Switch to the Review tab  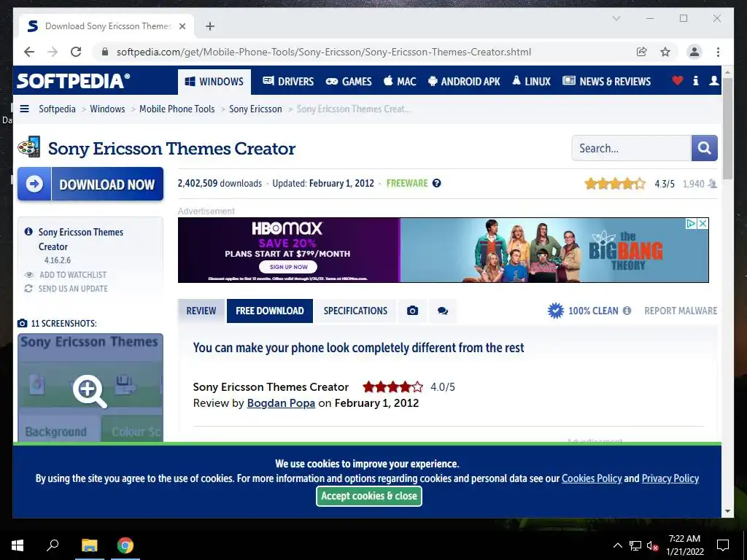[x=201, y=311]
